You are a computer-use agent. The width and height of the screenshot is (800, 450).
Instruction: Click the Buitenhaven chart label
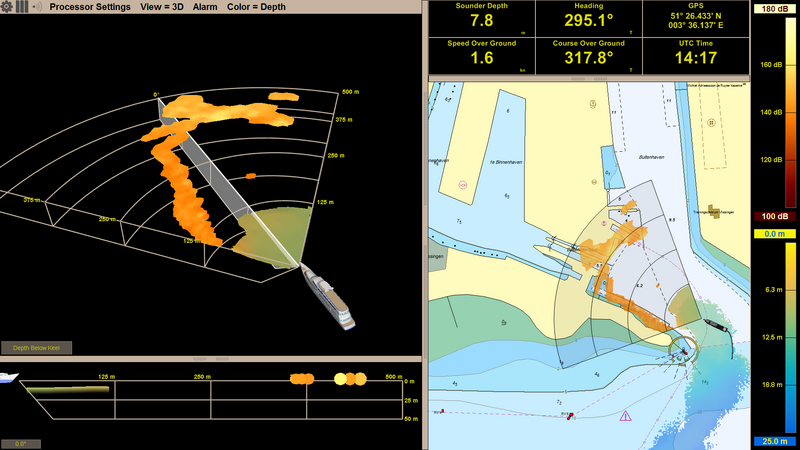click(x=652, y=157)
